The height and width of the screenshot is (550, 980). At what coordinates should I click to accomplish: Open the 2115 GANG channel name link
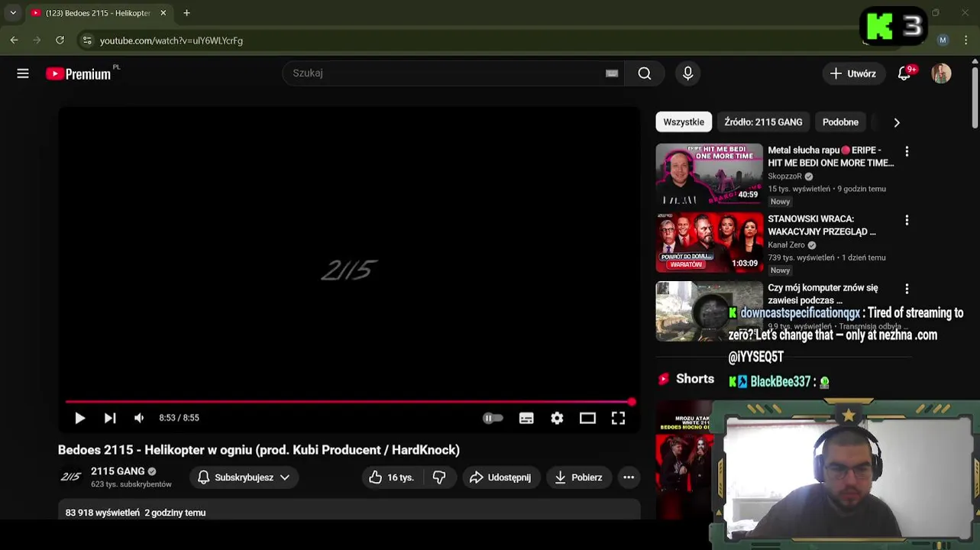(118, 471)
